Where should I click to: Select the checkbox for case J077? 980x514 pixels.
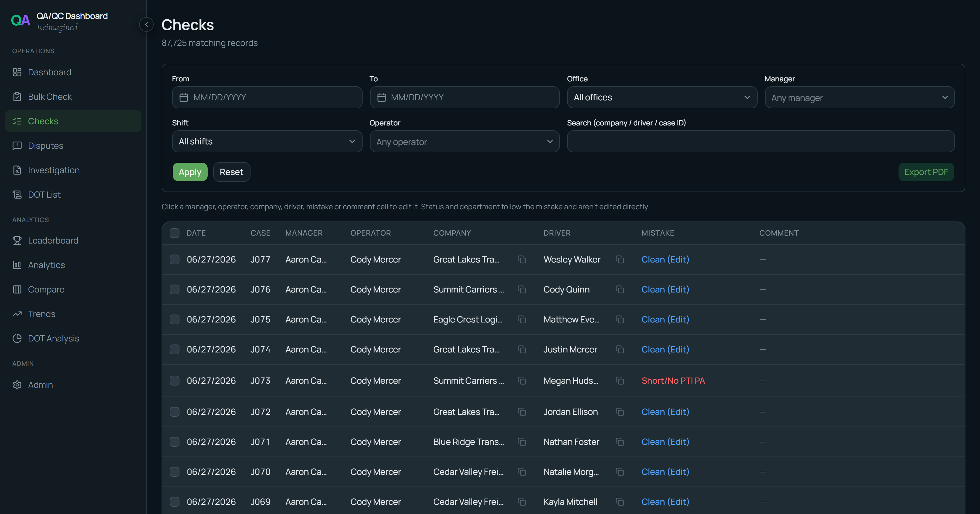coord(175,259)
